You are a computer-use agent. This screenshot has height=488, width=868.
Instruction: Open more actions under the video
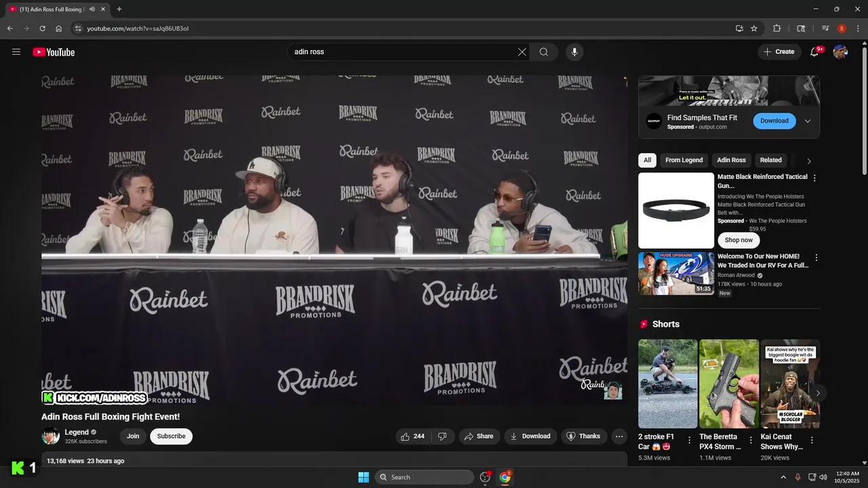[x=619, y=436]
